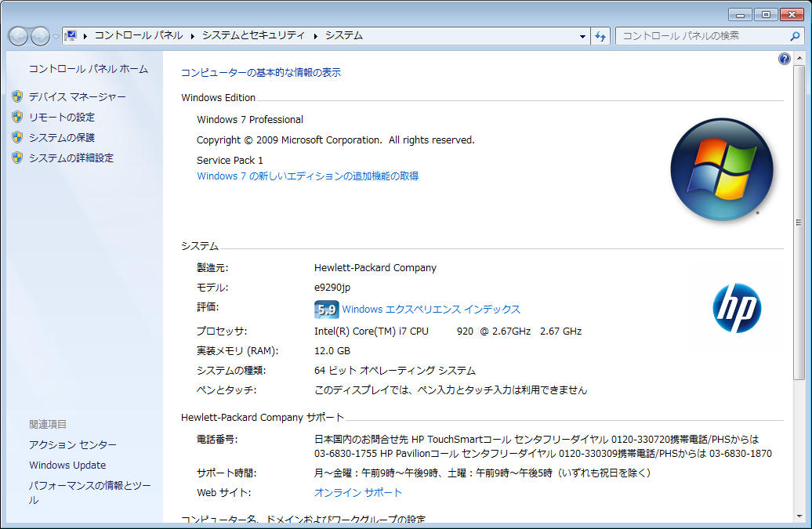
Task: Select システムとセキュリティ in the breadcrumb
Action: point(253,35)
